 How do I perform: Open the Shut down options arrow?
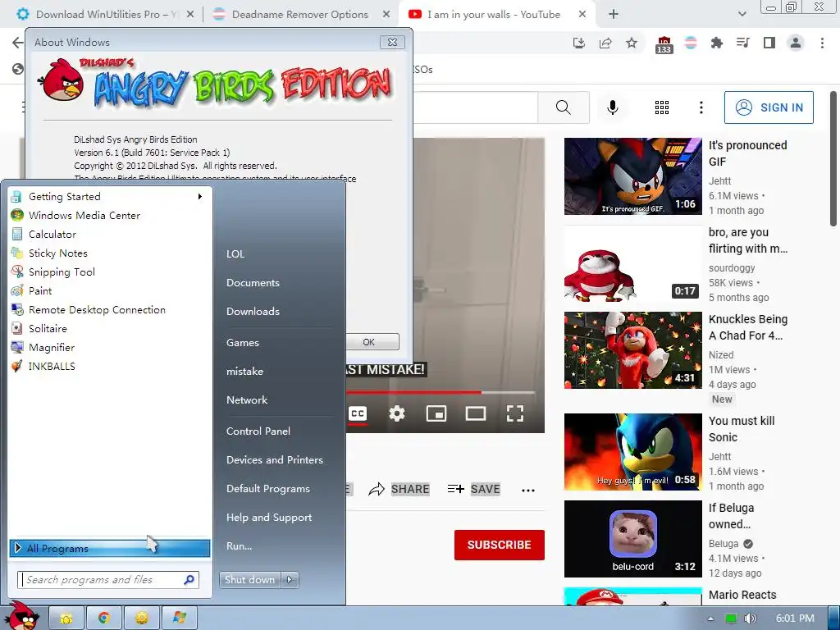[x=290, y=580]
